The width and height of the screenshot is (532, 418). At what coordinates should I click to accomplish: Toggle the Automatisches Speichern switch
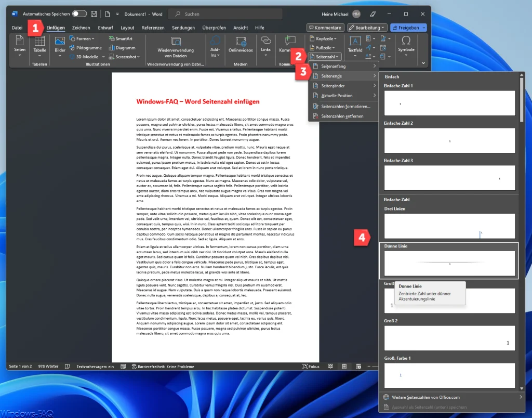79,14
